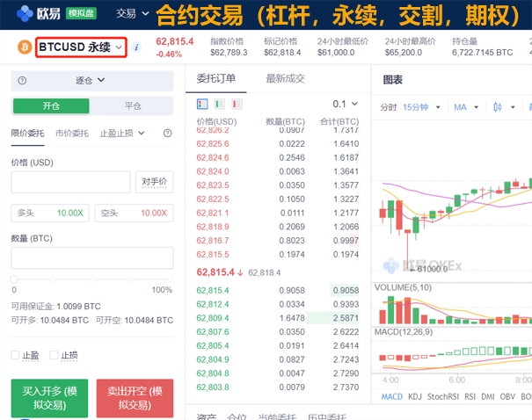
Task: Focus the 价格 (USD) input field
Action: point(70,182)
